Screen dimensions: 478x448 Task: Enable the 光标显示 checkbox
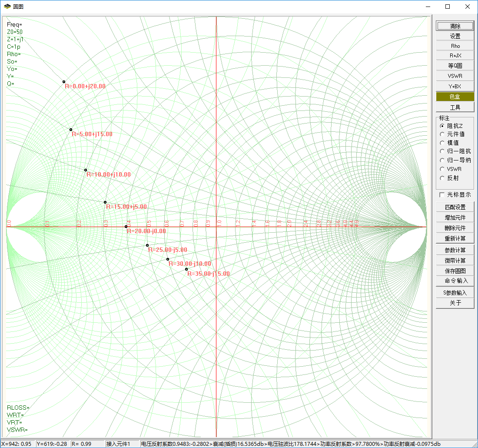point(442,195)
